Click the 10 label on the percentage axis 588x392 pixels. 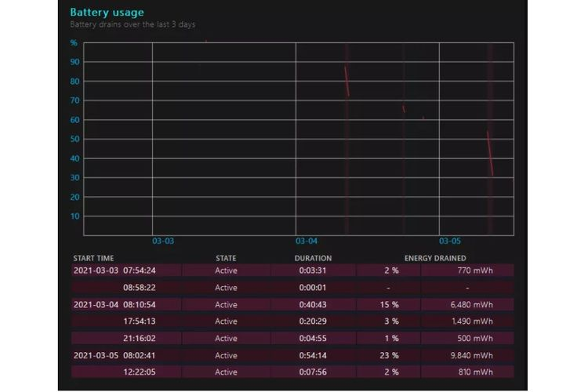click(74, 216)
